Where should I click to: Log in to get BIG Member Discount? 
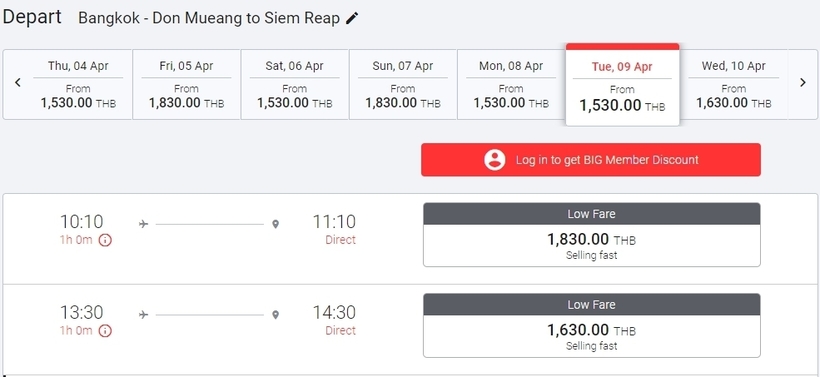[x=591, y=160]
